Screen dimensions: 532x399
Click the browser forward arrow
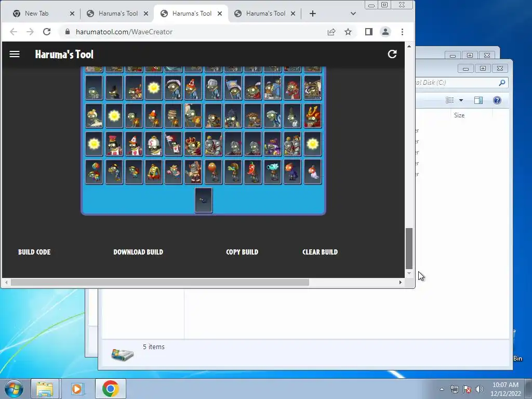(x=30, y=32)
